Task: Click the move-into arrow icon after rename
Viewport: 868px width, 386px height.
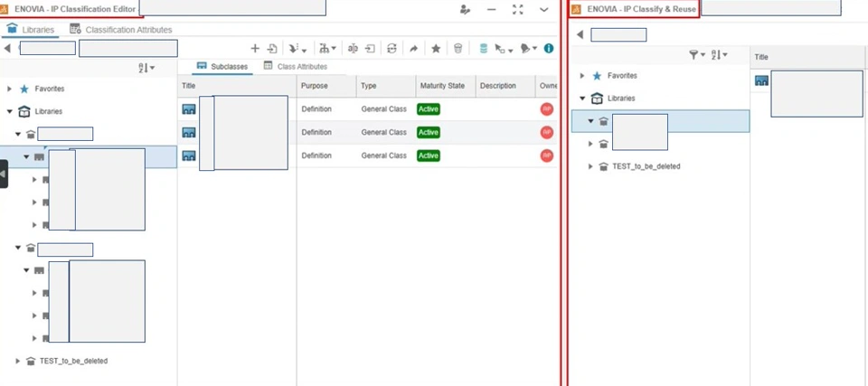Action: coord(371,49)
